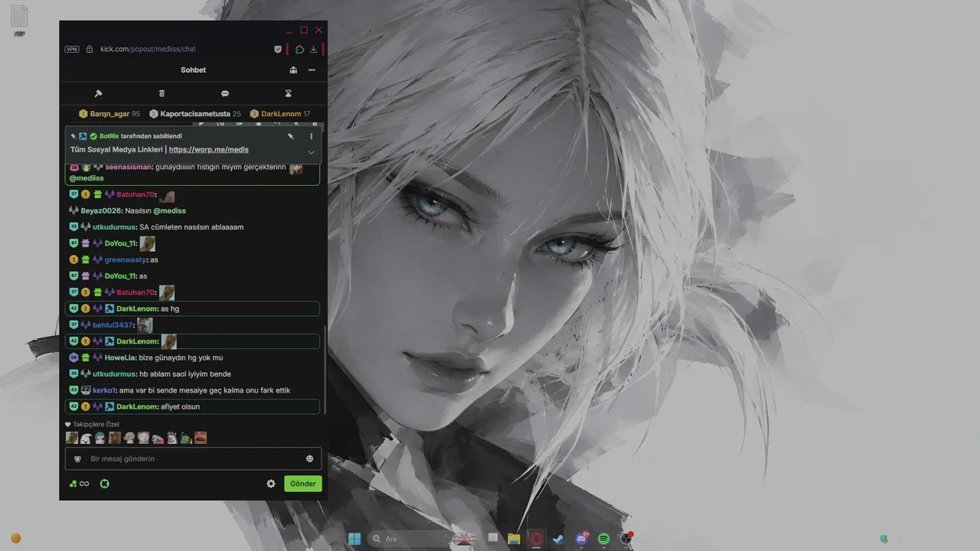
Task: Collapse the pinned message with the chevron
Action: [311, 152]
